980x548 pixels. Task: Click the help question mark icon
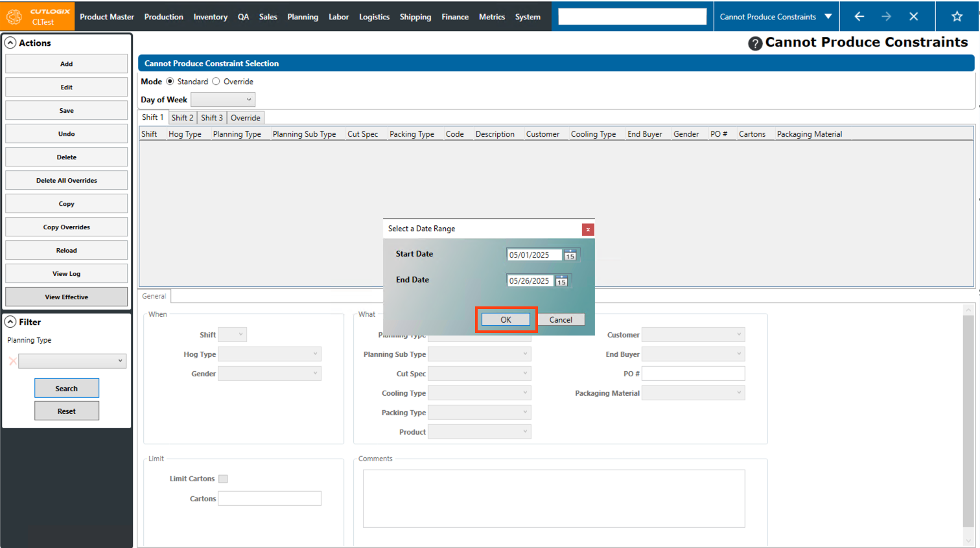[754, 43]
